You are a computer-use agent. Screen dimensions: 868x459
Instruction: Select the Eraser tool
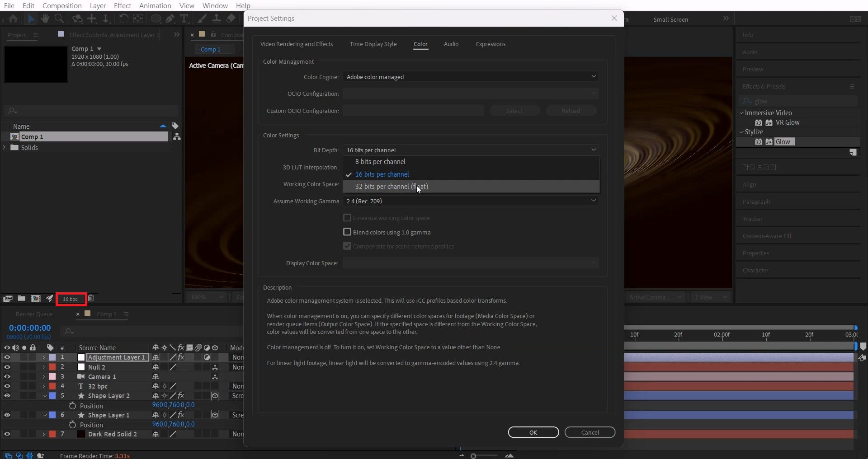click(231, 19)
